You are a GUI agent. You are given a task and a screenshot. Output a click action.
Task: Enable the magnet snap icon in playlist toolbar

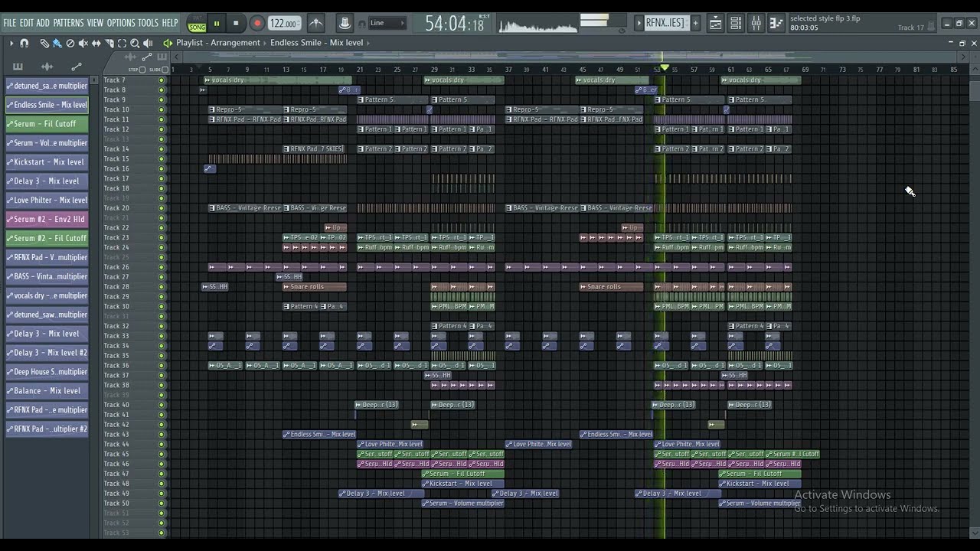24,44
